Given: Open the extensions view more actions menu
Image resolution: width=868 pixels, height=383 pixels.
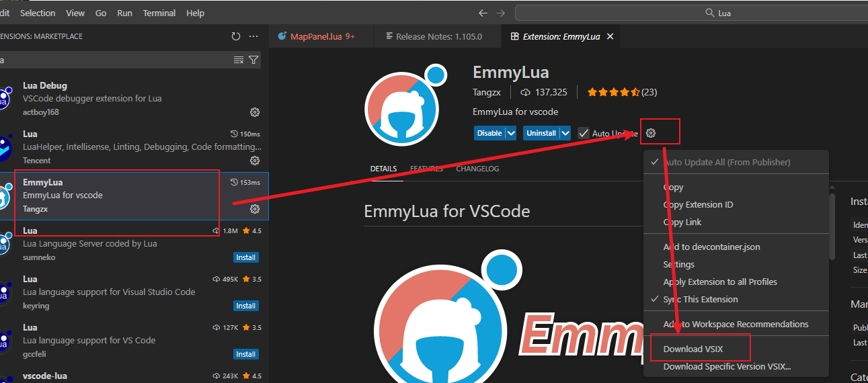Looking at the screenshot, I should pyautogui.click(x=253, y=36).
